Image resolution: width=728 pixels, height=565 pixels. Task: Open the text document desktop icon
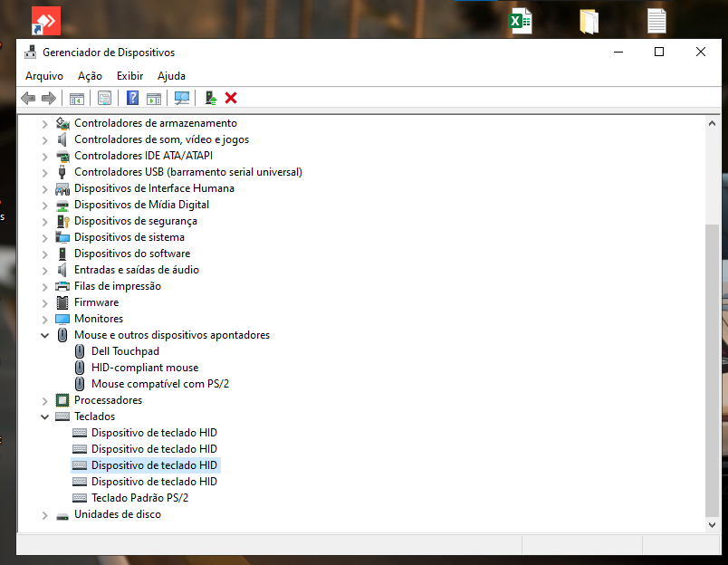pos(656,21)
